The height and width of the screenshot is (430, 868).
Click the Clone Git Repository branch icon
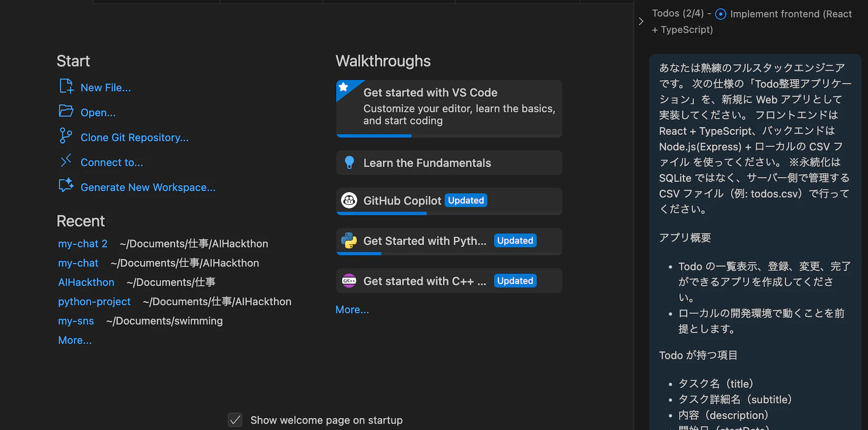[x=66, y=136]
